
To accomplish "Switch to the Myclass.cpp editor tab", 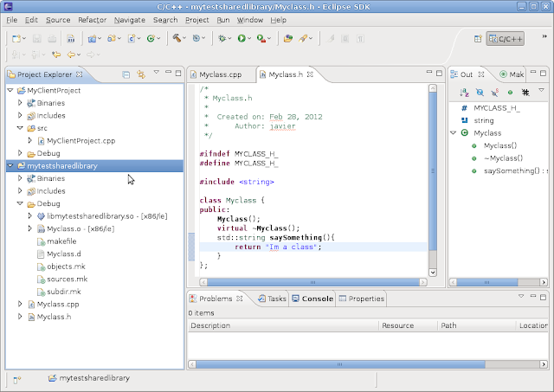I will [220, 74].
